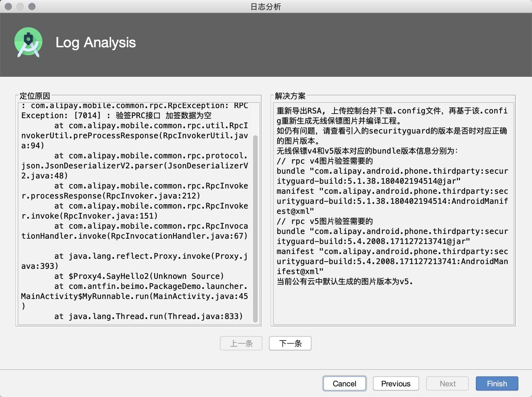The height and width of the screenshot is (397, 532).
Task: Click the 'ifest@xml"' line
Action: click(300, 271)
